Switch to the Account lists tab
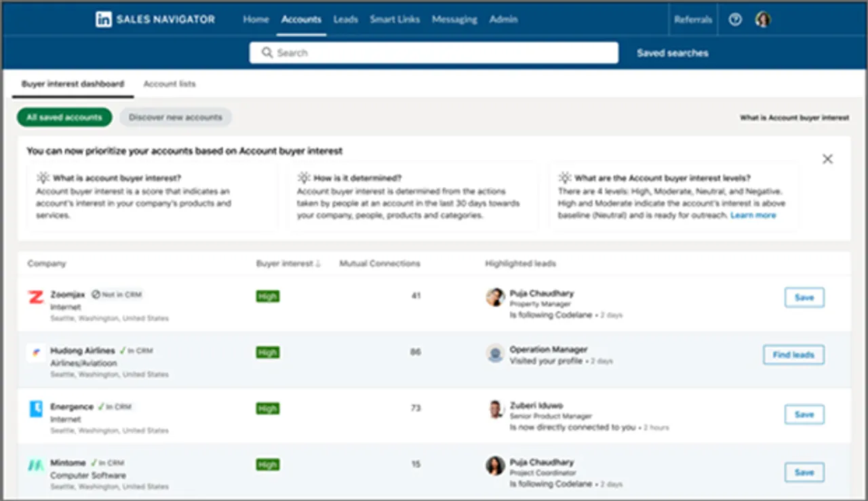 tap(170, 84)
